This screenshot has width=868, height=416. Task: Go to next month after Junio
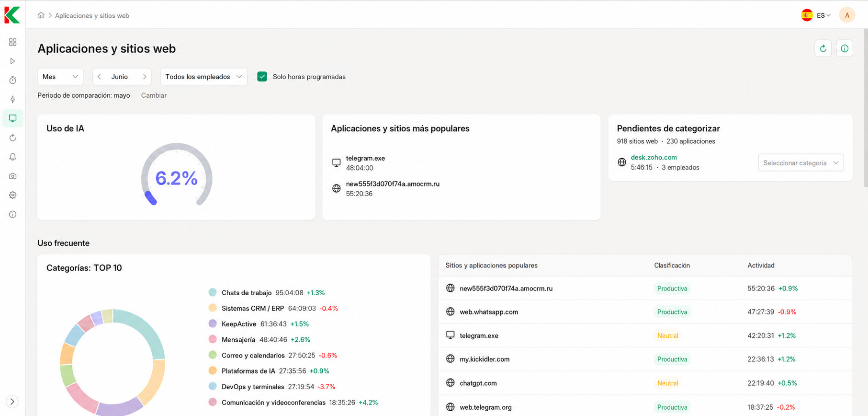(x=144, y=77)
